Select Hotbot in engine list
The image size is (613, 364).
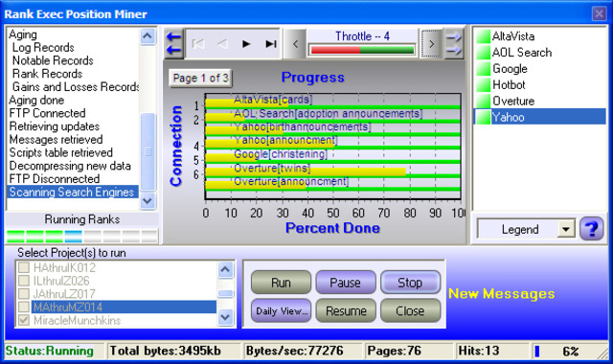tap(509, 85)
